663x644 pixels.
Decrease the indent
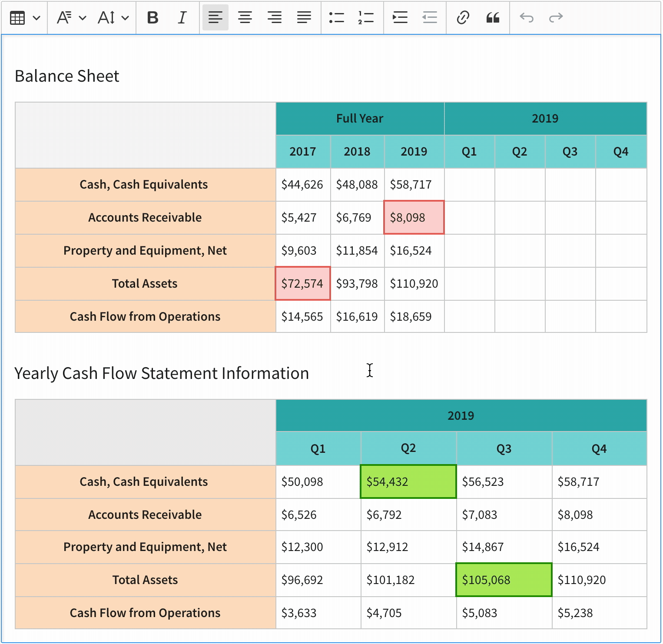point(429,17)
